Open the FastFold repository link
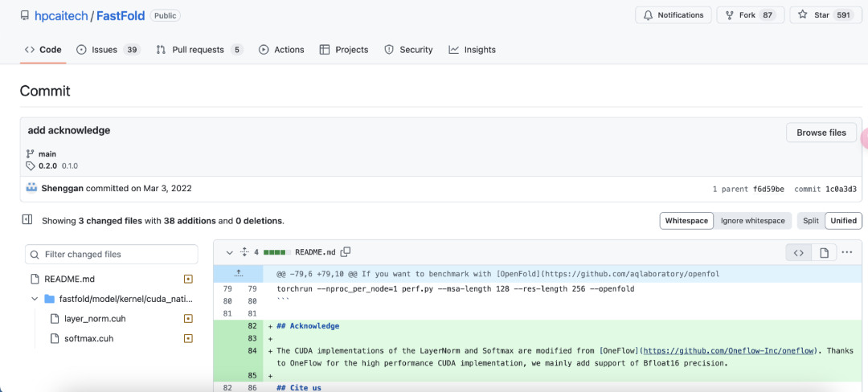The image size is (868, 392). (x=120, y=15)
